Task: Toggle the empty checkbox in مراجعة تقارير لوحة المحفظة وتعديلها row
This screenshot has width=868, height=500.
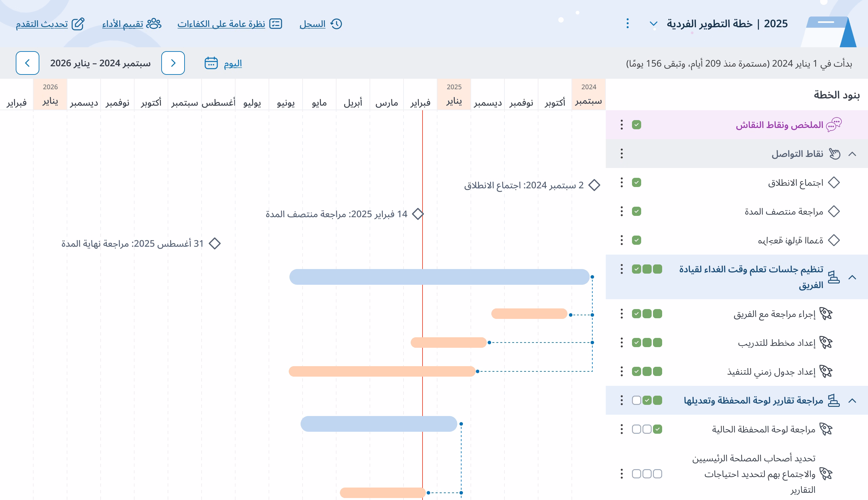Action: 637,400
